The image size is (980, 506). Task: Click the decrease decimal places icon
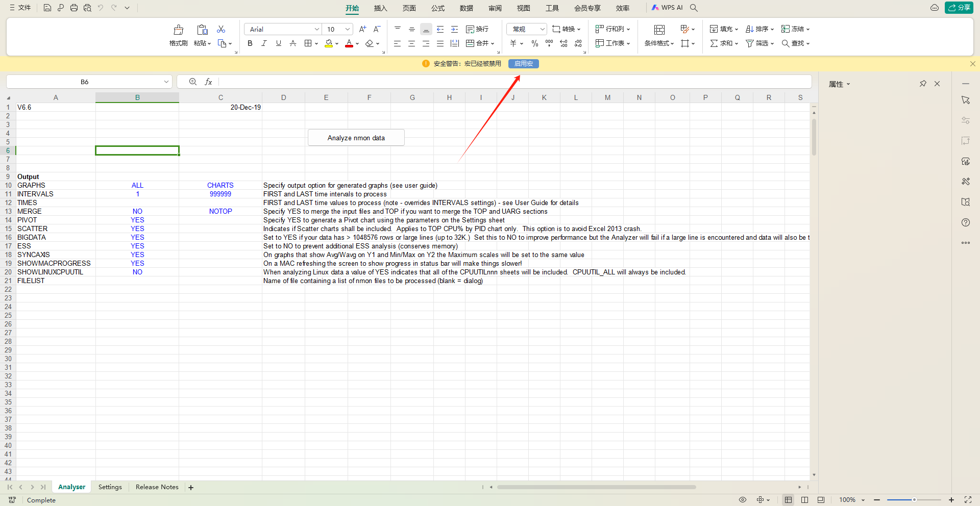[578, 43]
